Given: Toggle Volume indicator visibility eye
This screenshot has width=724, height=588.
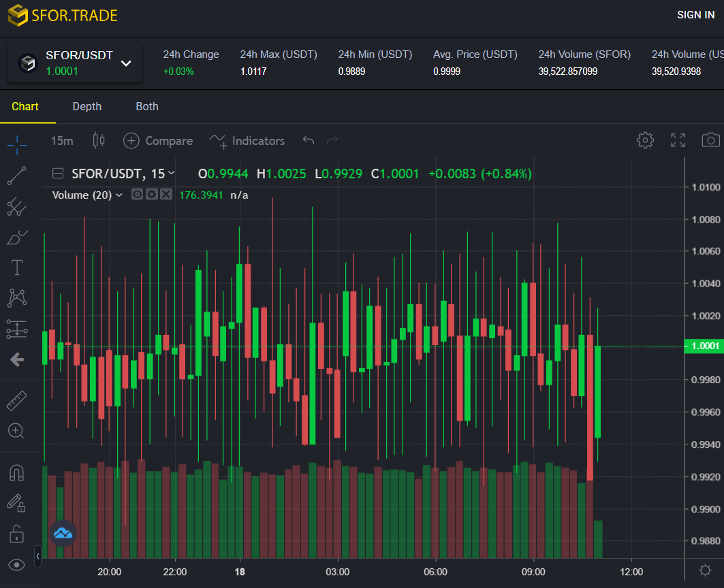Looking at the screenshot, I should click(137, 195).
